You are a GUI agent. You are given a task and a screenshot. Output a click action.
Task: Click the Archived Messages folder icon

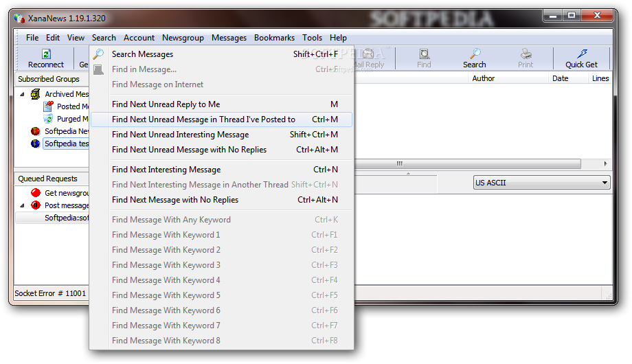[36, 94]
